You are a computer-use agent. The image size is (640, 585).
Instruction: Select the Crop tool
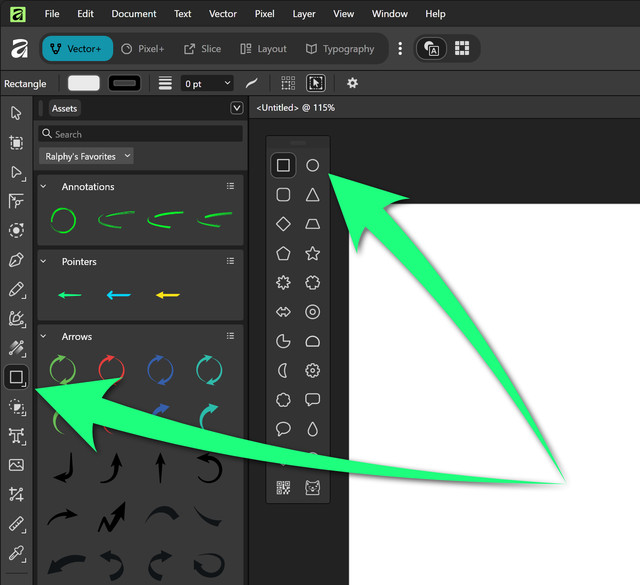(x=16, y=494)
